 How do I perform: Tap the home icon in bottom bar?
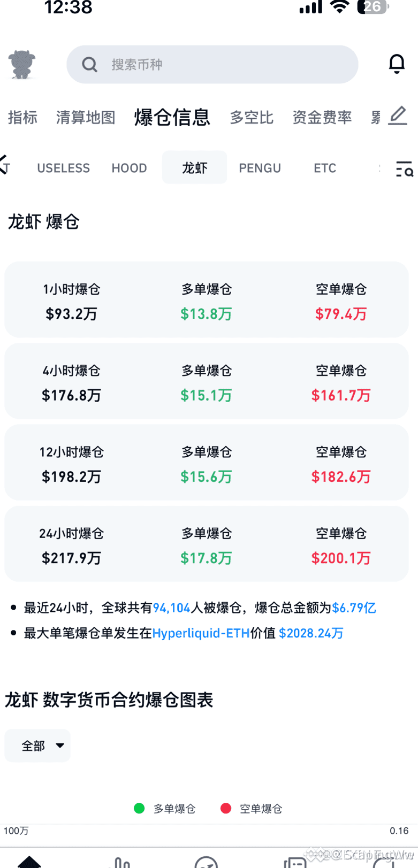(29, 861)
